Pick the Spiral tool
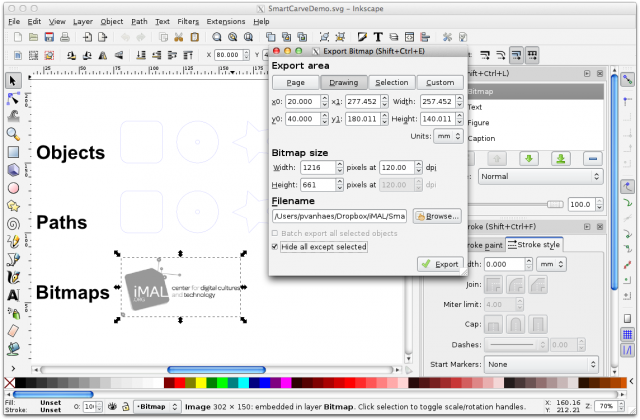Image resolution: width=640 pixels, height=420 pixels. click(x=13, y=224)
